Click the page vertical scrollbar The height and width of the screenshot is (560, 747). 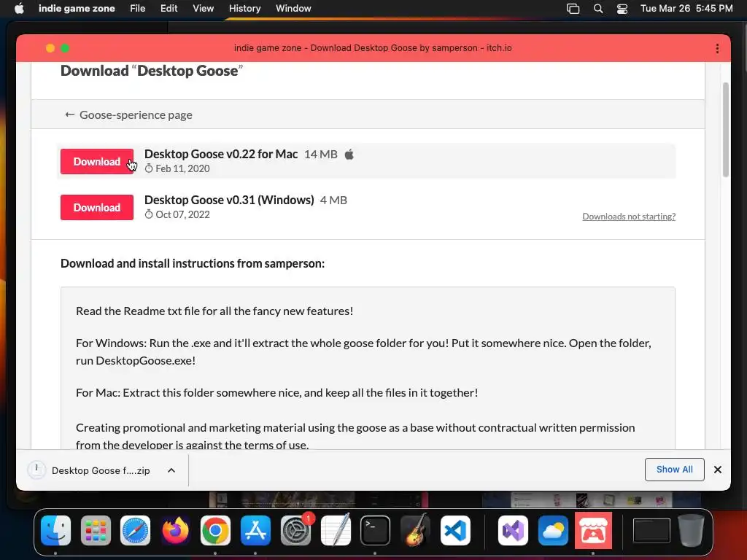[726, 130]
